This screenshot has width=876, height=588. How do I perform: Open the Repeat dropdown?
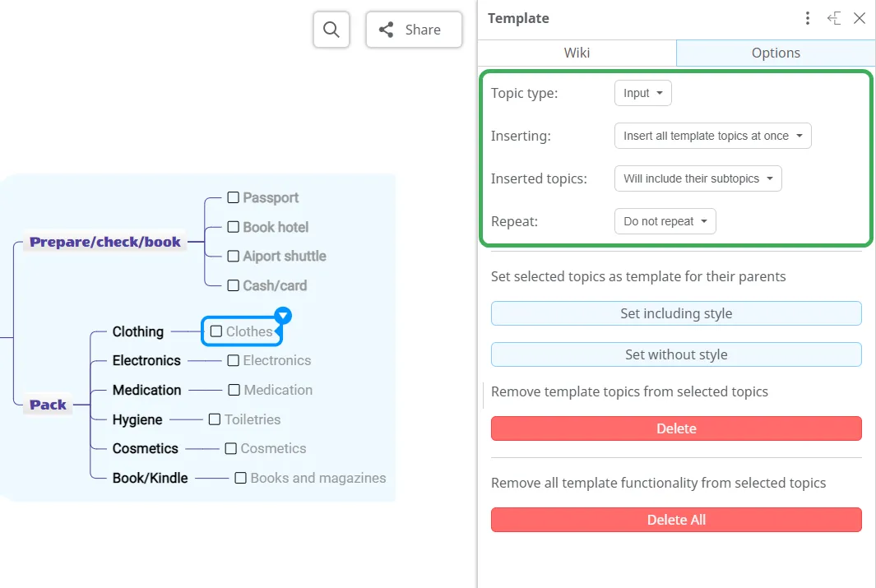coord(665,221)
